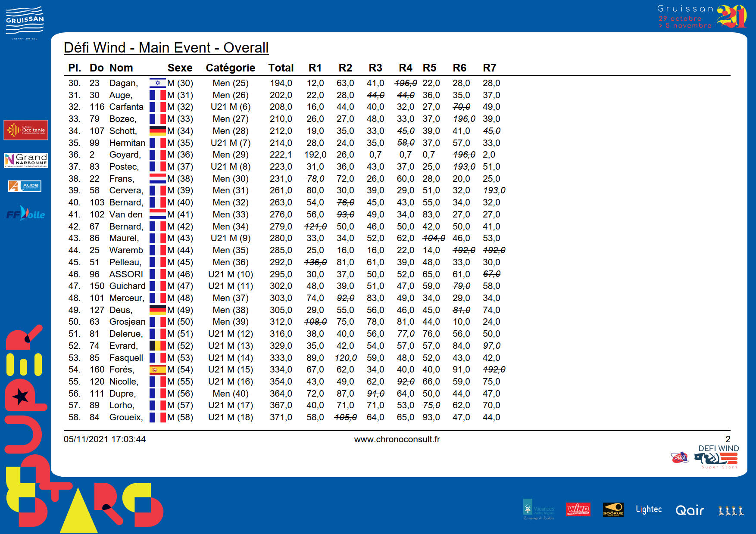Image resolution: width=756 pixels, height=534 pixels.
Task: Click the Defi Wind Super Stars logo
Action: click(718, 456)
